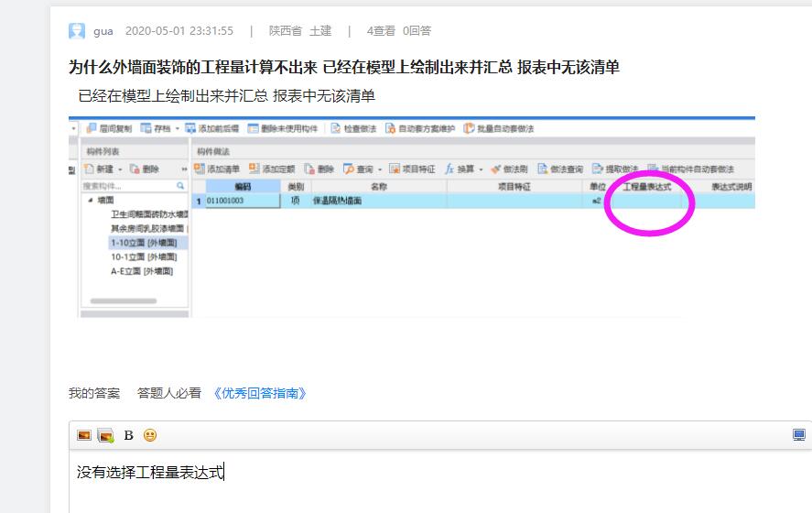Select 卫生间釉面砖防水墙面 tree item
This screenshot has height=513, width=812.
[149, 214]
